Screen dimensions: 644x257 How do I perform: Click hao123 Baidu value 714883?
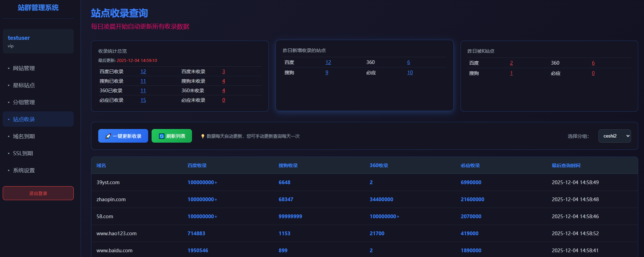click(x=196, y=234)
